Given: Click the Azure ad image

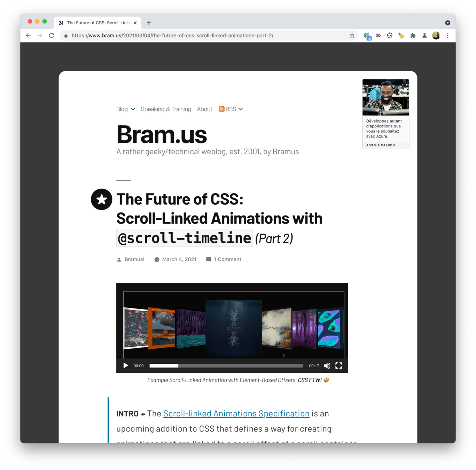Looking at the screenshot, I should [386, 97].
